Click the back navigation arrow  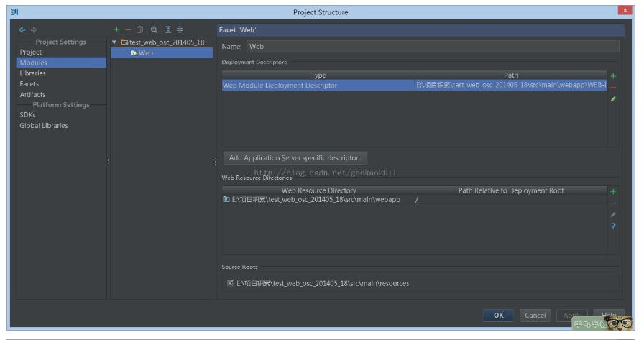[x=22, y=29]
